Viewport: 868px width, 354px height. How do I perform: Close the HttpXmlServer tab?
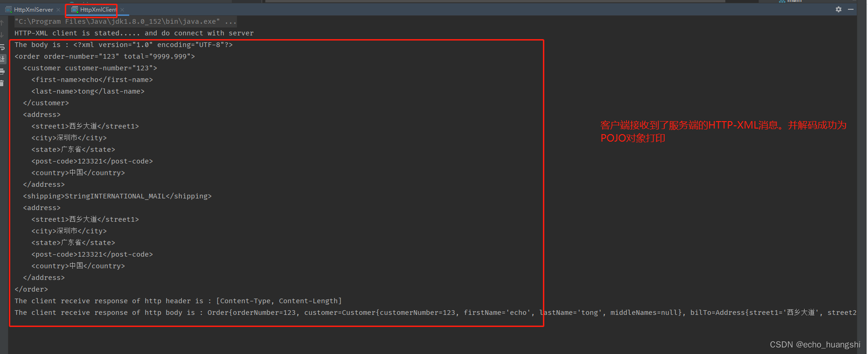click(x=58, y=10)
